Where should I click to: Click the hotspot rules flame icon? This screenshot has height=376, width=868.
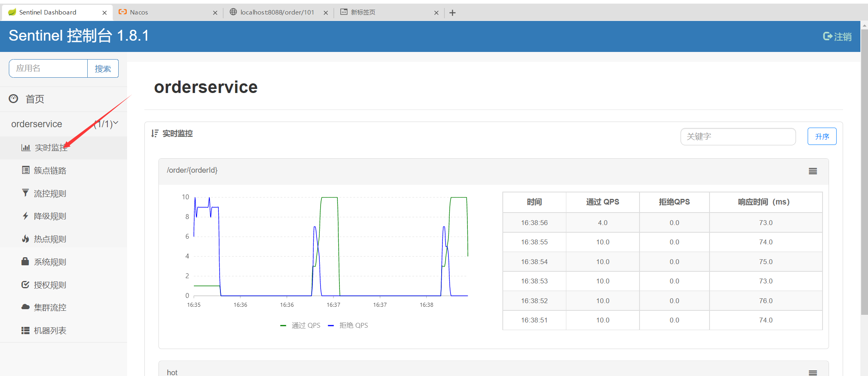(25, 239)
